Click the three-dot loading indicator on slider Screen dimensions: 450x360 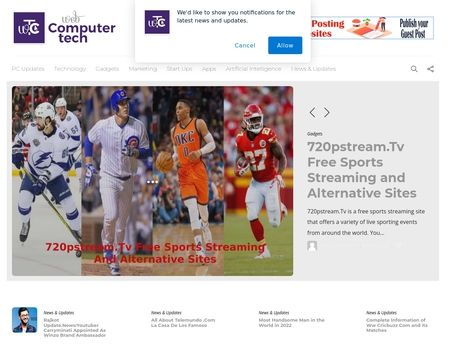[x=152, y=182]
